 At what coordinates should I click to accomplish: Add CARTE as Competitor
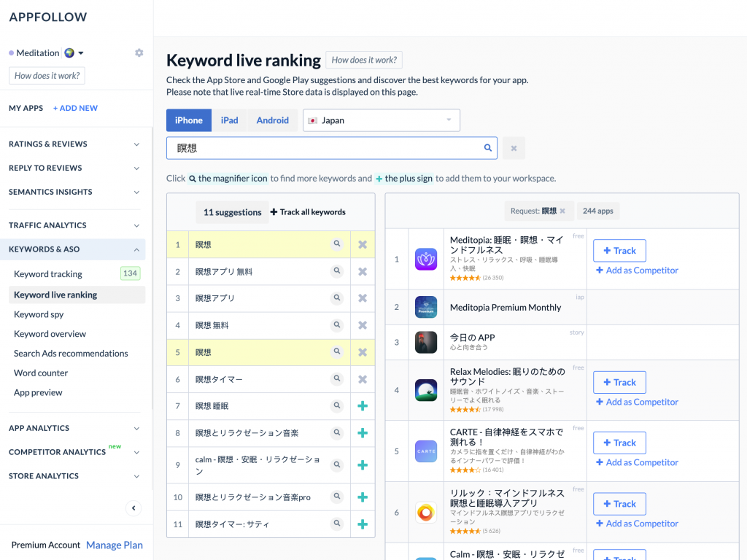(637, 462)
